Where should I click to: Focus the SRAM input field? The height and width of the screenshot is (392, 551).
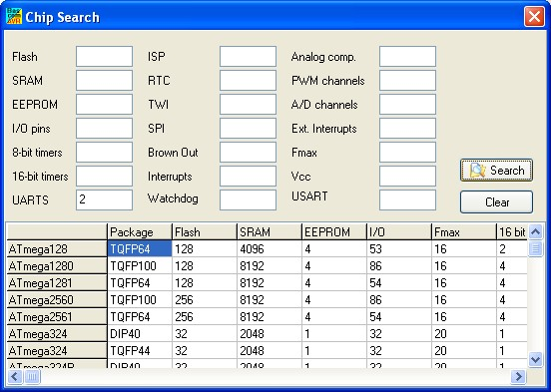pyautogui.click(x=105, y=80)
